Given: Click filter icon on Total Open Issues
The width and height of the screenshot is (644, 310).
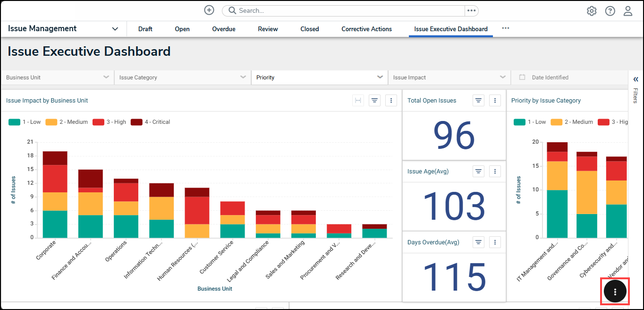Looking at the screenshot, I should 478,101.
